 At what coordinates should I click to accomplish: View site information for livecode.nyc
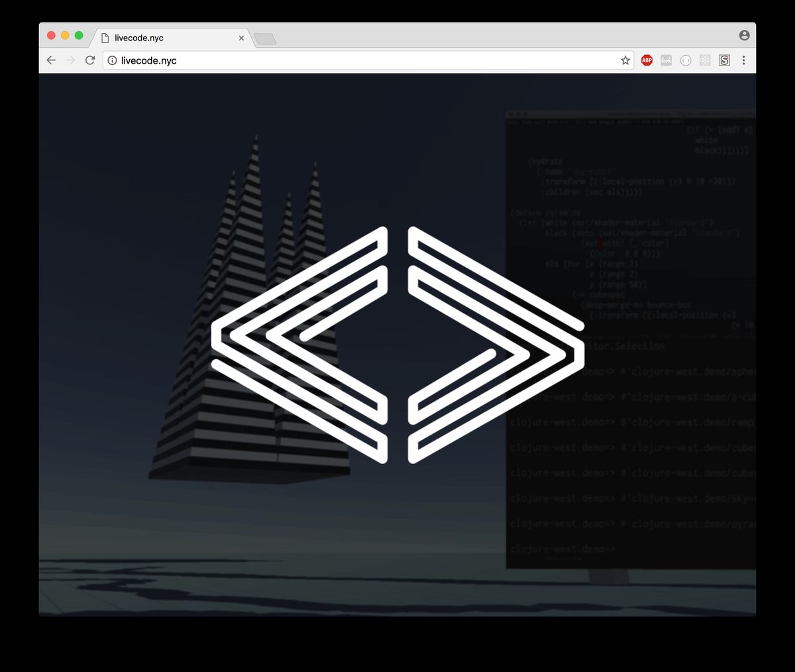tap(112, 60)
